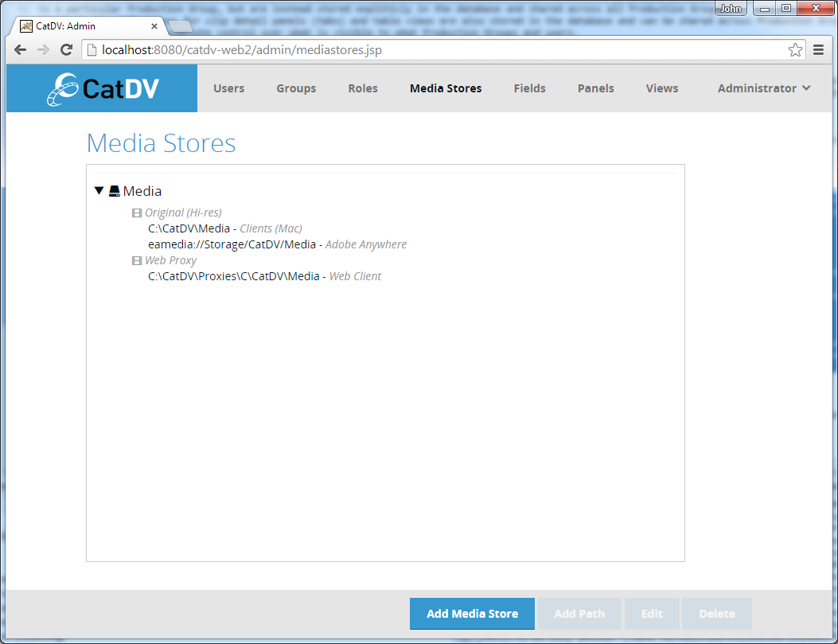
Task: Bookmark this page with the star
Action: coord(795,49)
